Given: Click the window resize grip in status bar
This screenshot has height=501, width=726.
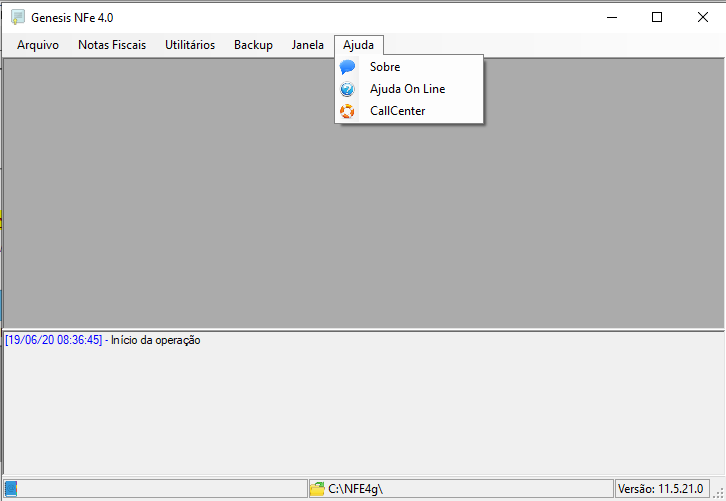Looking at the screenshot, I should click(x=718, y=492).
